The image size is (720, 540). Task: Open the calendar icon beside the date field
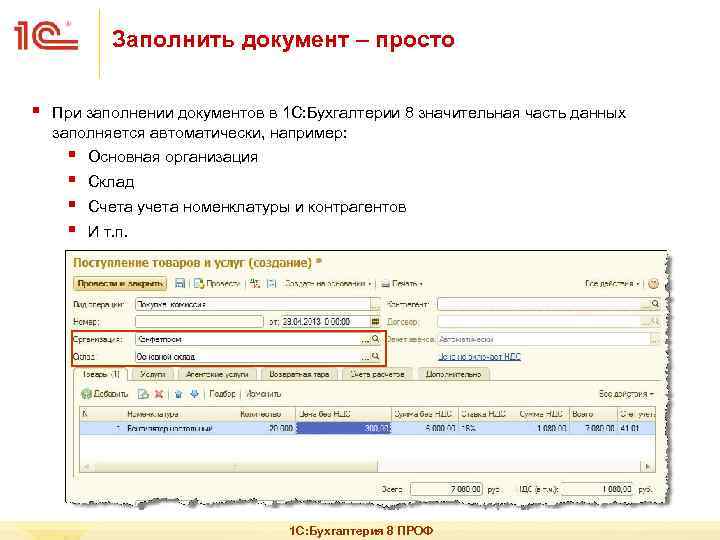[375, 321]
